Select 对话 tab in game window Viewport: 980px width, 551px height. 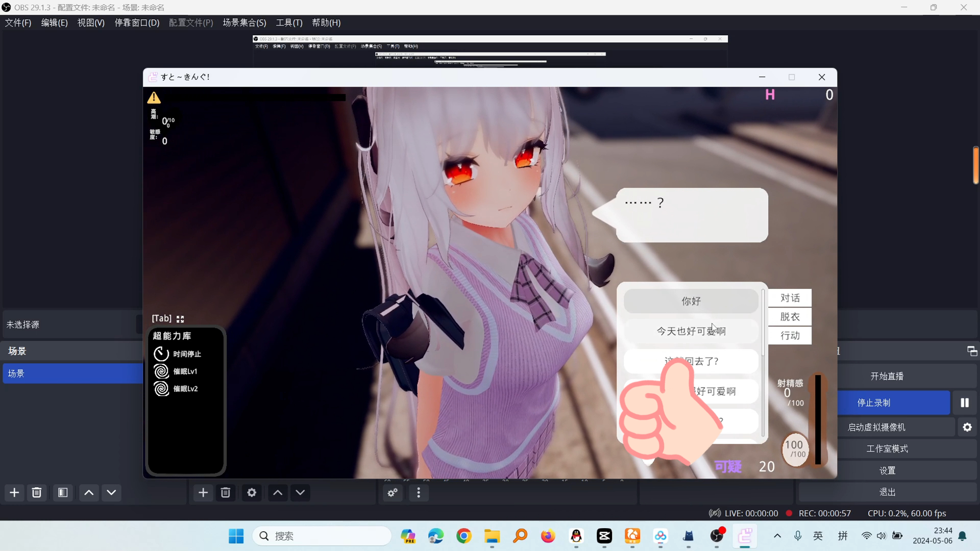(790, 298)
